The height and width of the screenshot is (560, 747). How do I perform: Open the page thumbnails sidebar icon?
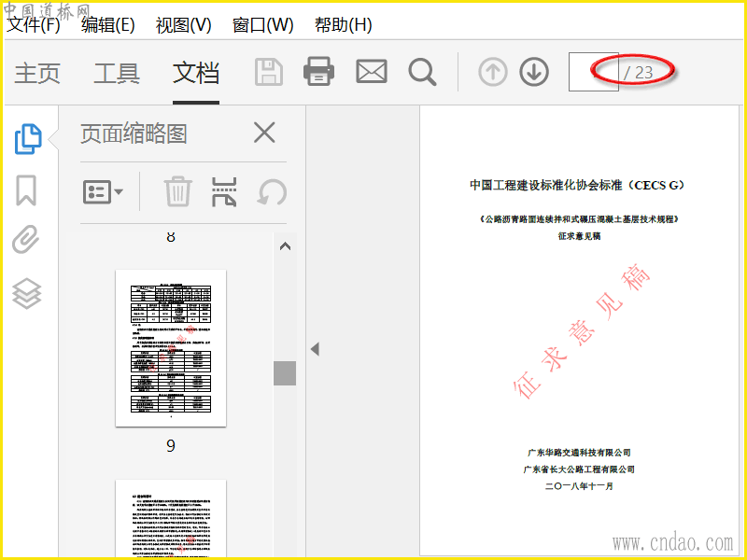[x=28, y=139]
